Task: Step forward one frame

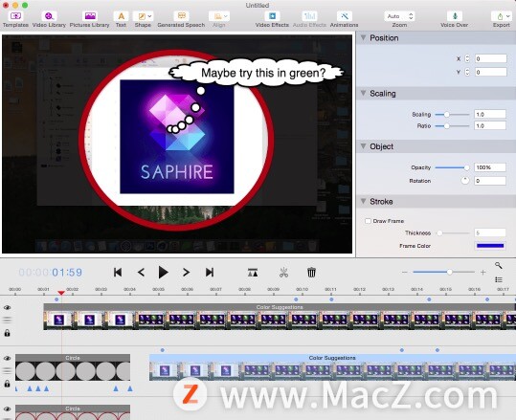Action: click(x=186, y=273)
